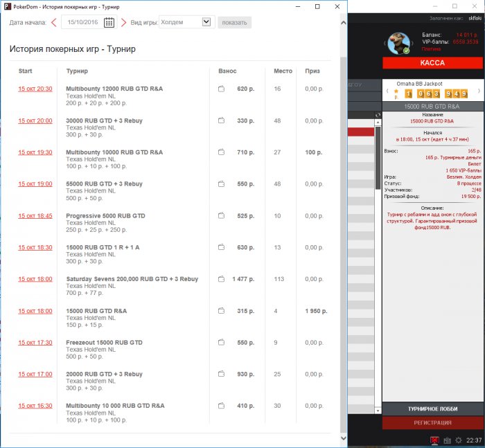Click ticket icon in 20000 RUB GTD + 3 Rebuy row
Image resolution: width=485 pixels, height=448 pixels.
point(221,374)
